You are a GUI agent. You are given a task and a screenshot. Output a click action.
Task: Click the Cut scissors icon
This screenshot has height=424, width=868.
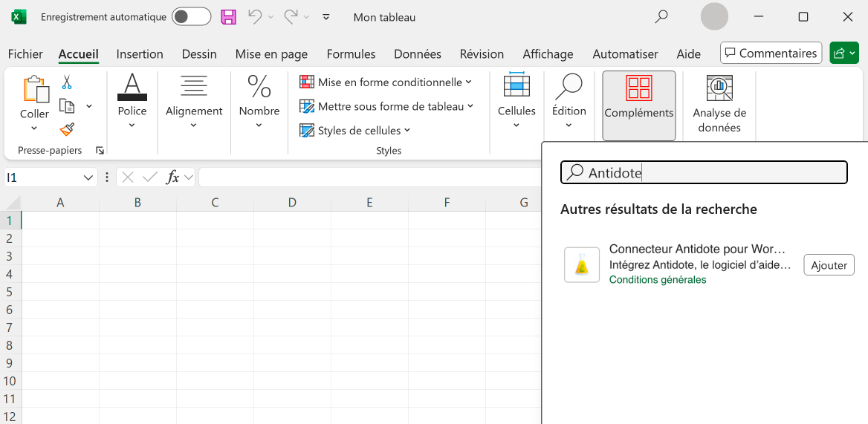point(67,82)
